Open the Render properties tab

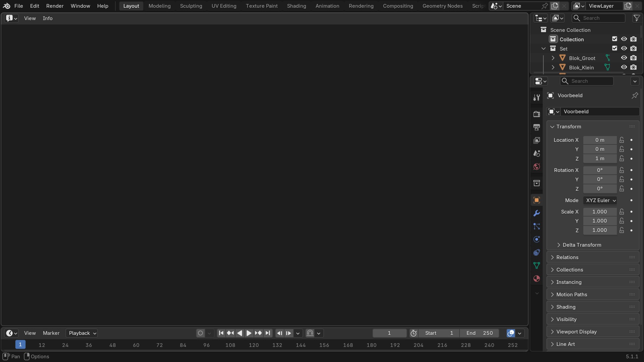(537, 114)
